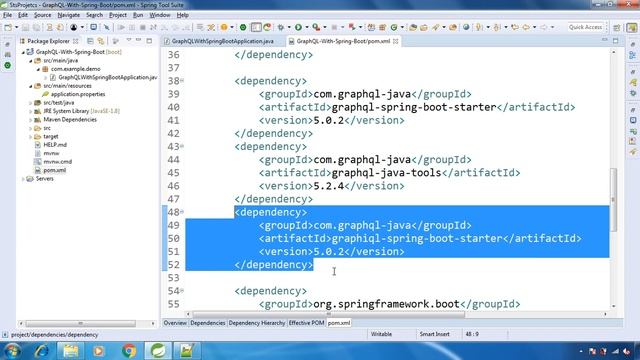Expand the Servers project node

coord(23,179)
